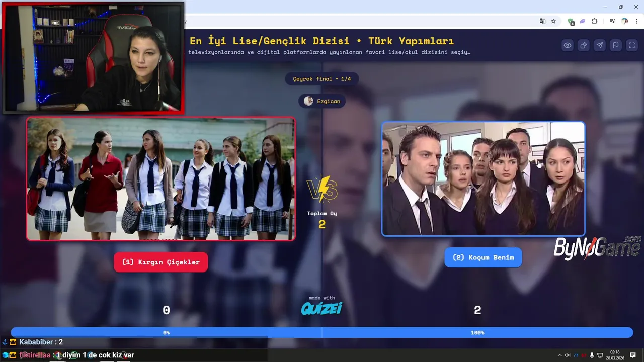The width and height of the screenshot is (644, 362).
Task: Open the green extension with badge 4
Action: pos(571,22)
